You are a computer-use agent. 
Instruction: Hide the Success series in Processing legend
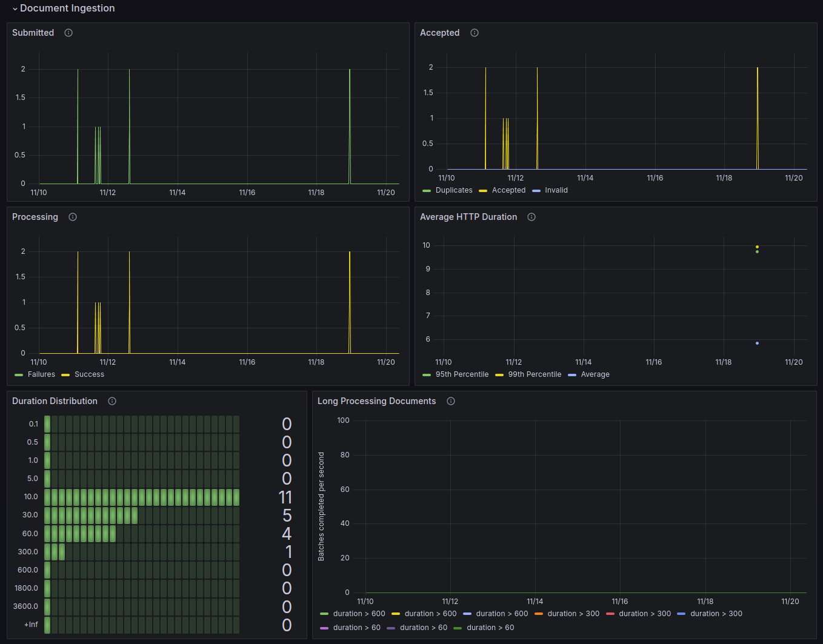click(88, 374)
